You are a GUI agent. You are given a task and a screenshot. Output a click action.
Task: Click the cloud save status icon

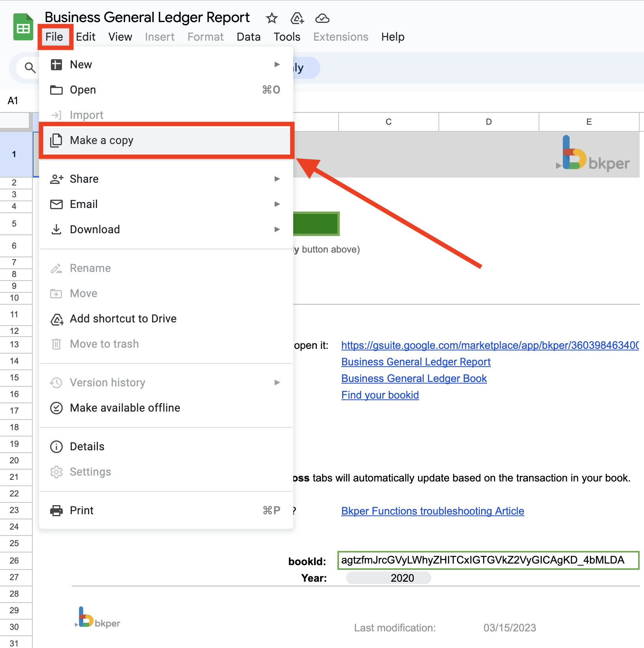pos(322,18)
